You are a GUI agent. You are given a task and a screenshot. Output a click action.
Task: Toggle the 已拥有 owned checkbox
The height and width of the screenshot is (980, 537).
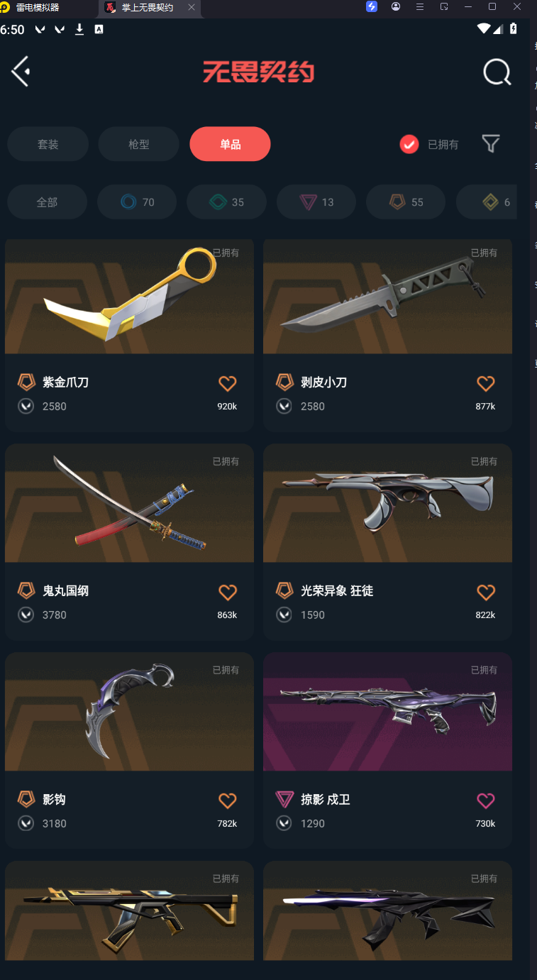[x=409, y=144]
